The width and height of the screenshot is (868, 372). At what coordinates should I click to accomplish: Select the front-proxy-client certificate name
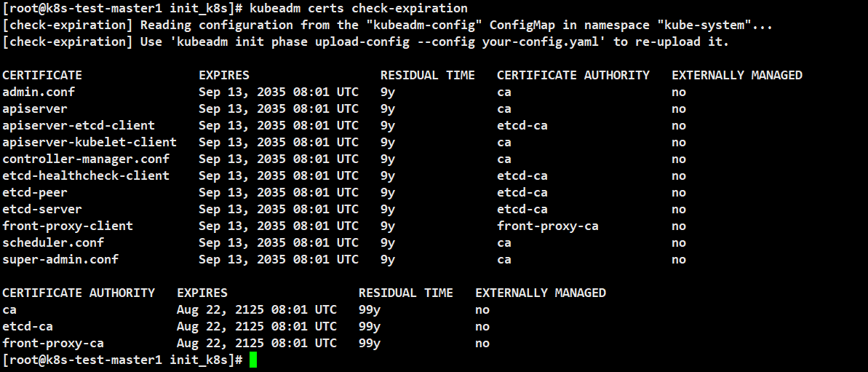[68, 226]
